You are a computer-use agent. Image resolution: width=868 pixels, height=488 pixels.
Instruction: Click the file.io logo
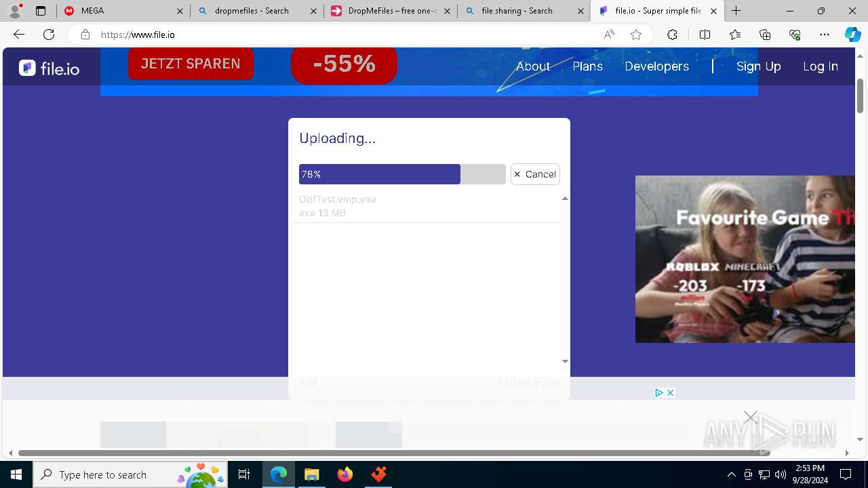coord(49,68)
